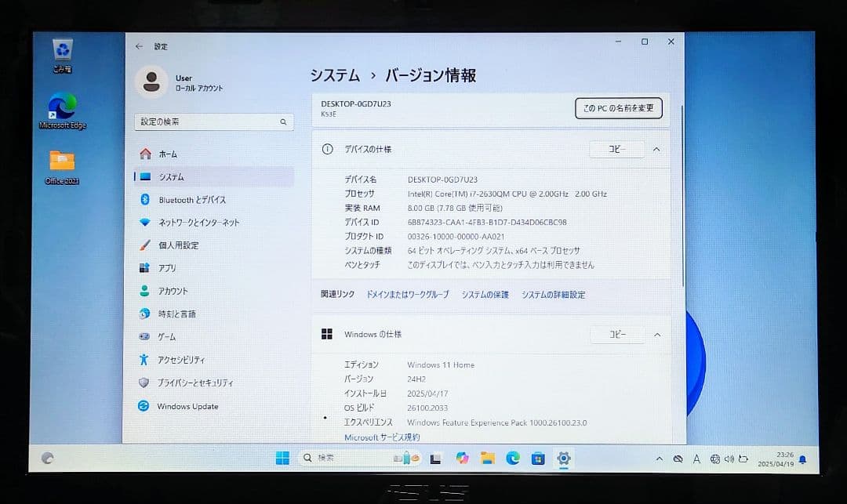Open ドメインまたはワークグループ link
Screen dimensions: 847x504
click(407, 295)
